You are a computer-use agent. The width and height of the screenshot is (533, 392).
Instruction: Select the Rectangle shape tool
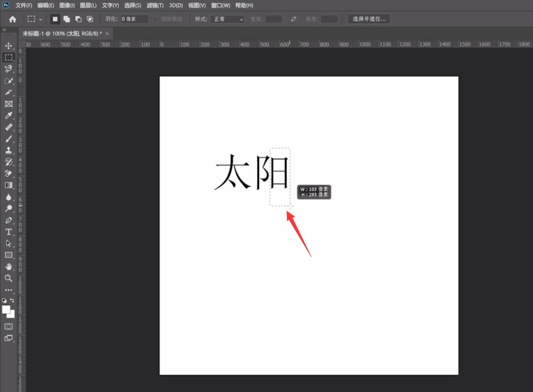pos(8,255)
